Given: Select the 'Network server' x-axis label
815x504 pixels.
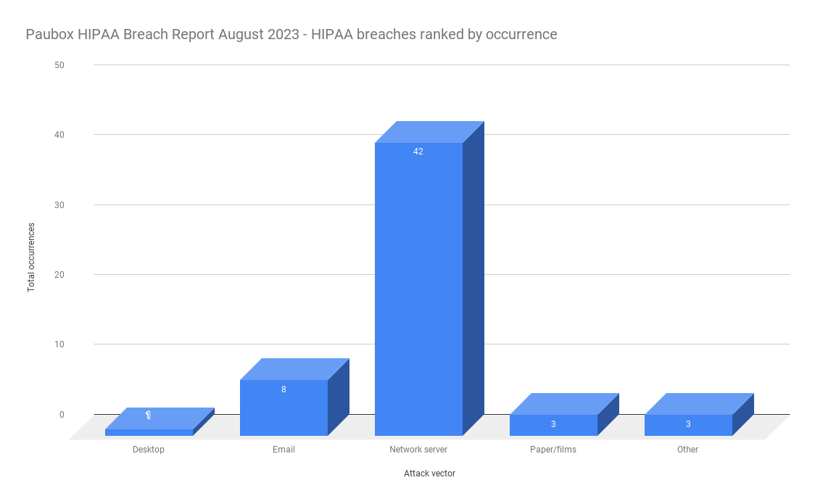Looking at the screenshot, I should [x=418, y=450].
